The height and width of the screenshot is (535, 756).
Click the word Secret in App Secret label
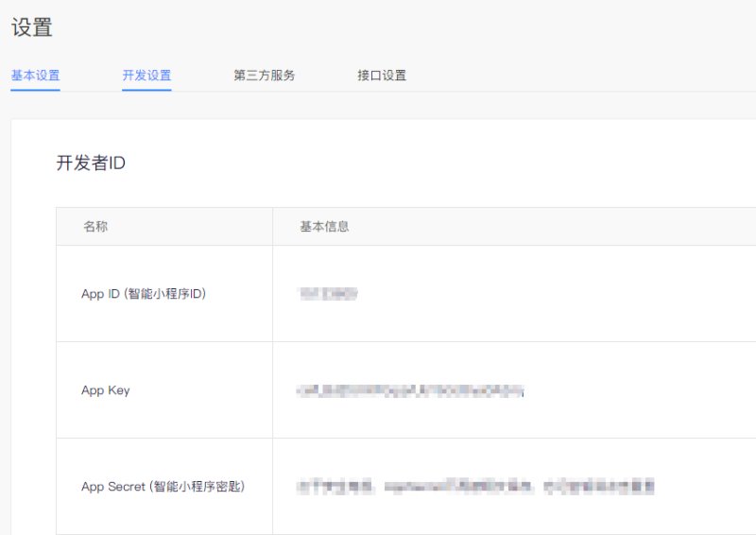click(x=127, y=487)
